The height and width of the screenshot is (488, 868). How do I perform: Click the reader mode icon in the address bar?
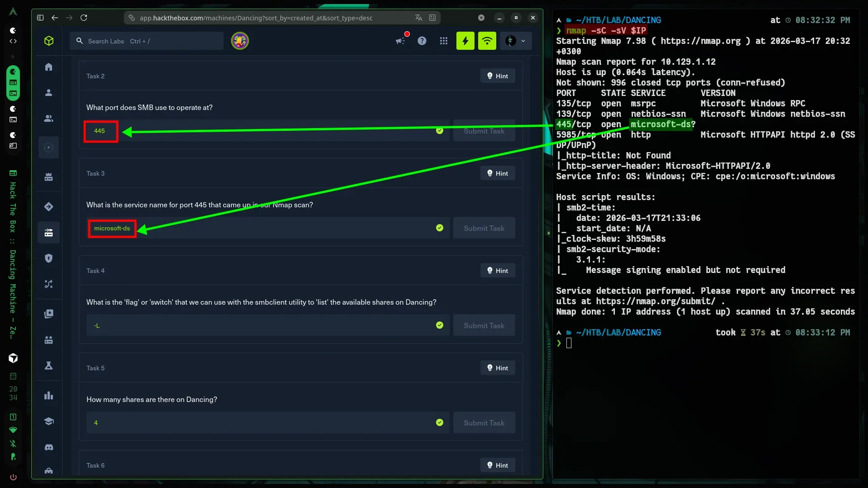click(x=432, y=18)
